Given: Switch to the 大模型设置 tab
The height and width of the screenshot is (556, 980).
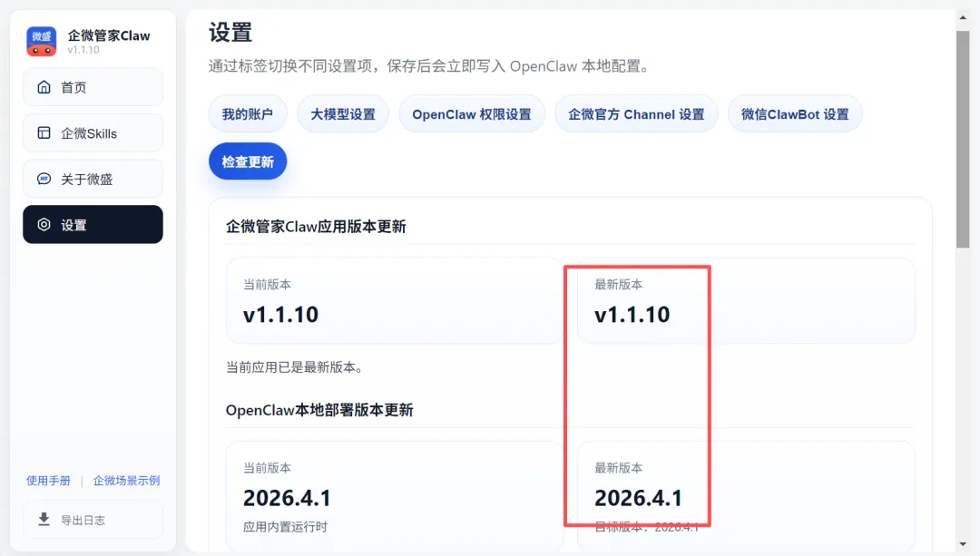Looking at the screenshot, I should tap(343, 113).
